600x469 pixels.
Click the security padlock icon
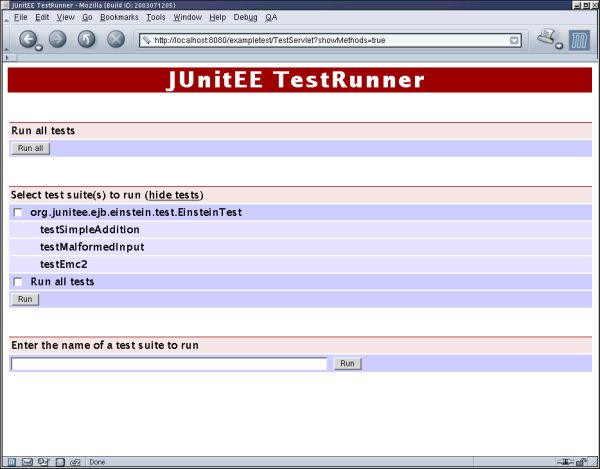582,462
